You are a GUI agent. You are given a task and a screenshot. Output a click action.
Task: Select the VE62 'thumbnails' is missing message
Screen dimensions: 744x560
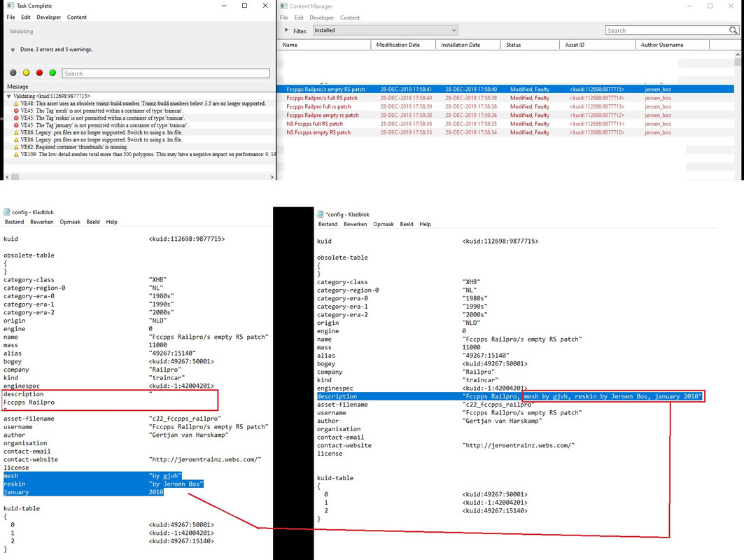click(x=74, y=147)
